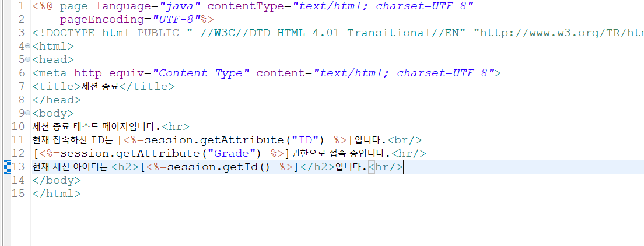Click line number 12 in the gutter
The height and width of the screenshot is (246, 644).
(x=18, y=153)
